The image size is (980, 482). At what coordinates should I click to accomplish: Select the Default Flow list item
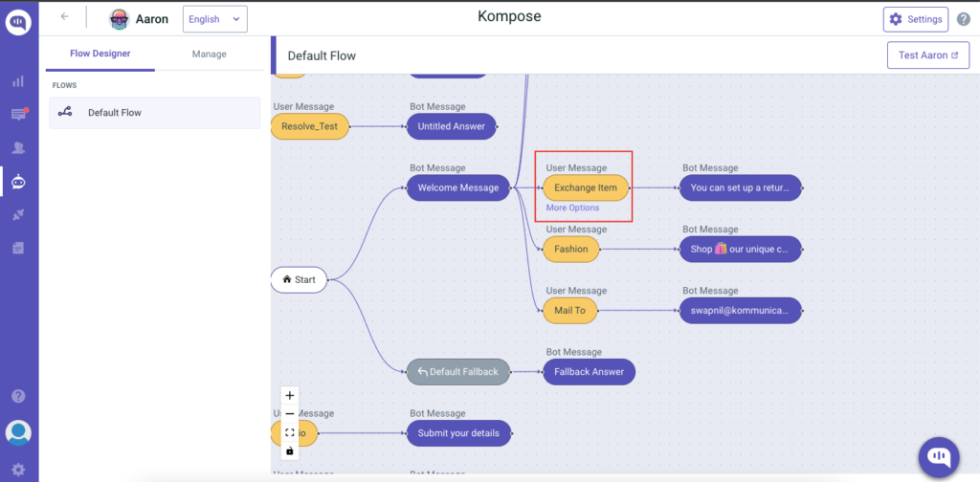tap(154, 113)
